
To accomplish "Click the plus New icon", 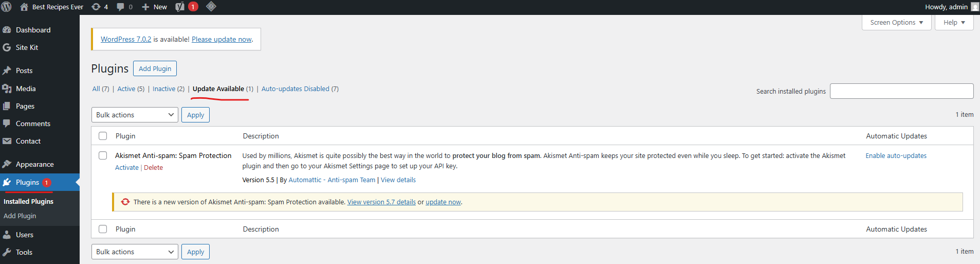I will pos(145,7).
